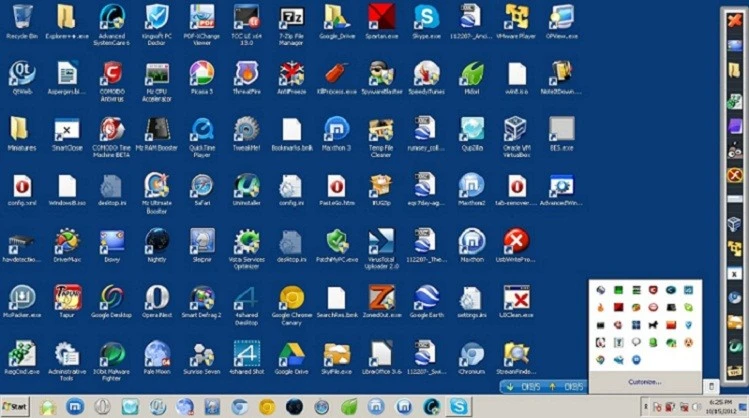Select the Miniatures folder
Screen dimensions: 749x418
pos(21,134)
